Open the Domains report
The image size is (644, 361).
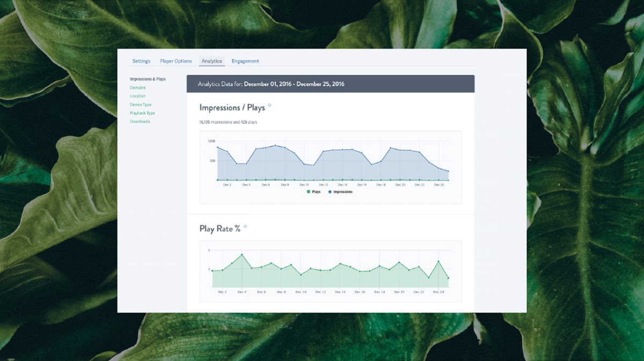pos(138,87)
